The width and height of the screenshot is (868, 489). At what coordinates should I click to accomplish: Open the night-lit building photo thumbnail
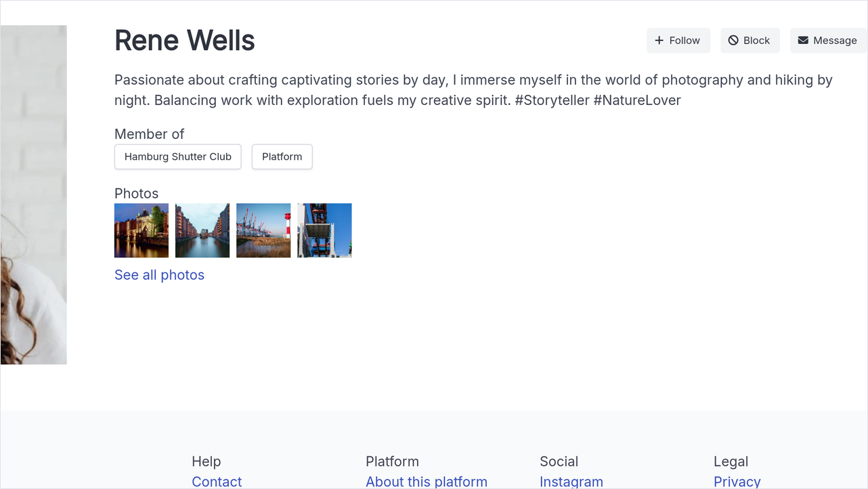(x=142, y=230)
